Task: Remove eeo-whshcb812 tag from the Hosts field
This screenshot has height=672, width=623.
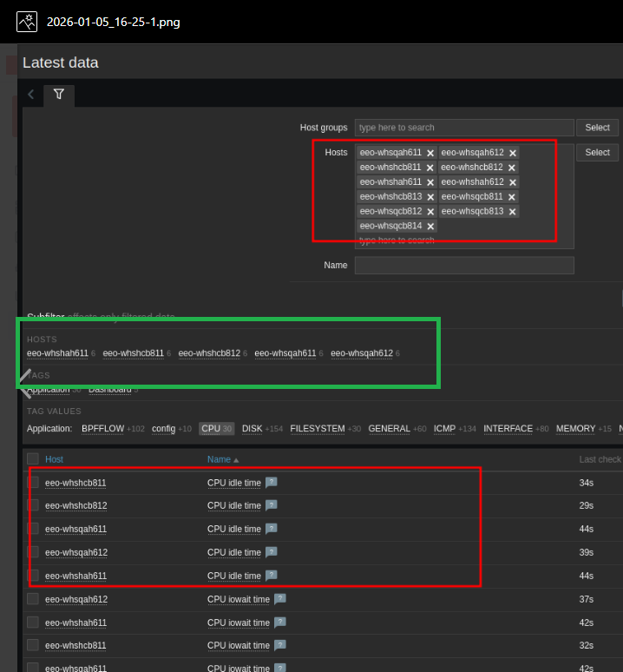Action: [513, 168]
